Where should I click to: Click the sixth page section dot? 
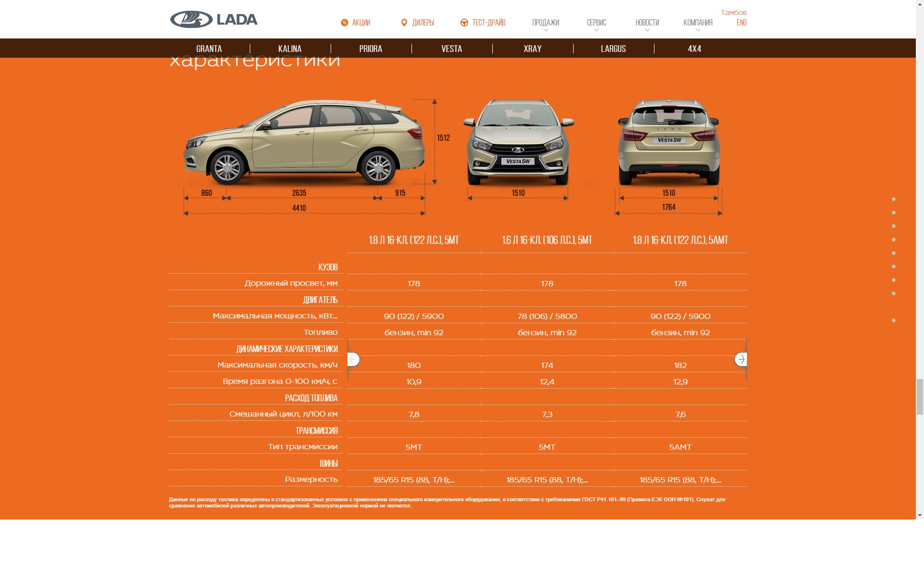click(894, 266)
